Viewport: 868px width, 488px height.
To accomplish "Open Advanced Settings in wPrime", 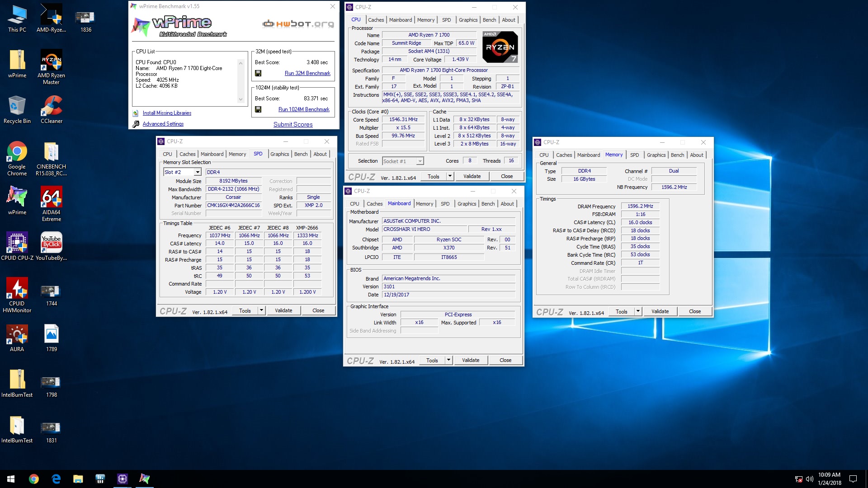I will coord(163,124).
